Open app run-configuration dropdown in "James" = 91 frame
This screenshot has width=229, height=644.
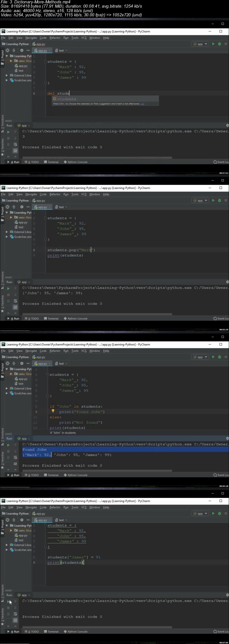[x=200, y=513]
